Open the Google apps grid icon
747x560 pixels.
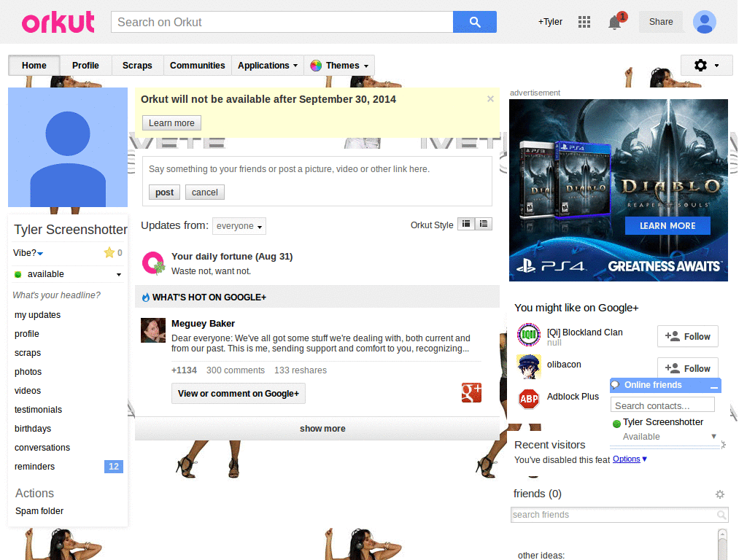click(584, 22)
